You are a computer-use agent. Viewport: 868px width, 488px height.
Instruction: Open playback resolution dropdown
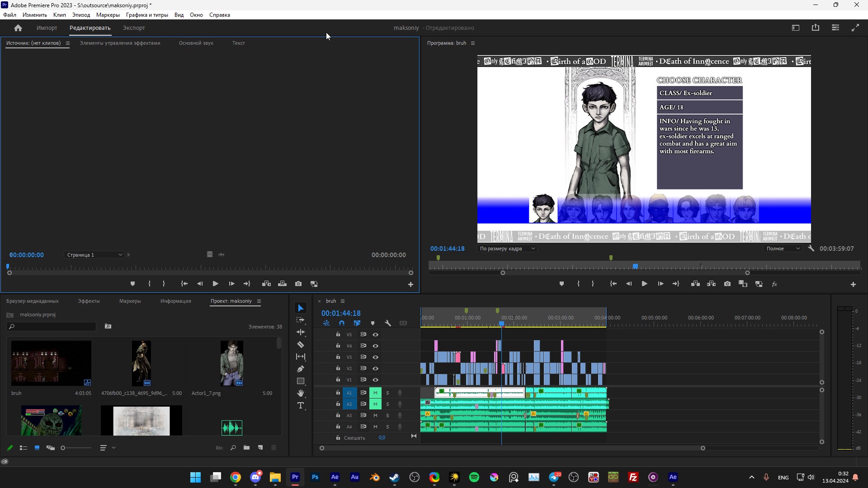click(x=783, y=249)
